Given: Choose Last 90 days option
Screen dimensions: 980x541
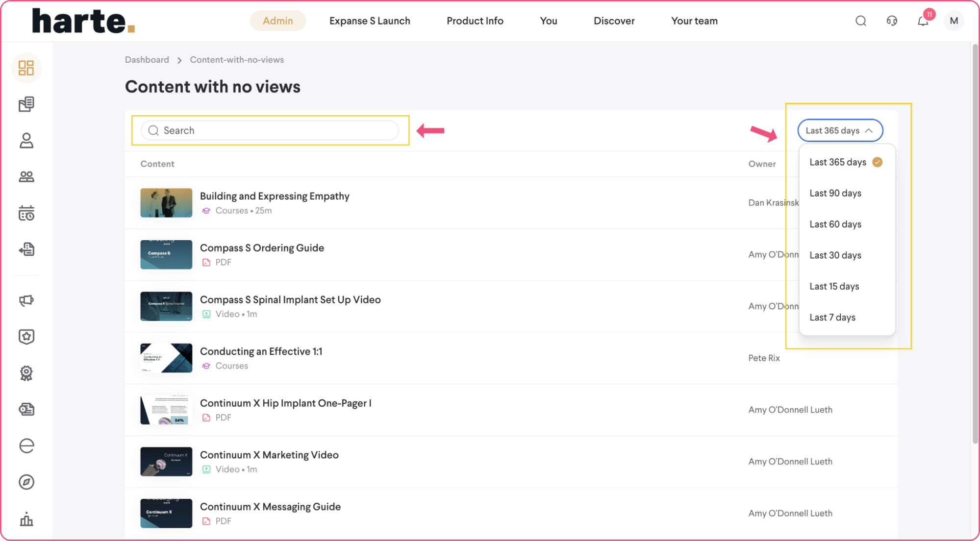Looking at the screenshot, I should click(x=835, y=193).
